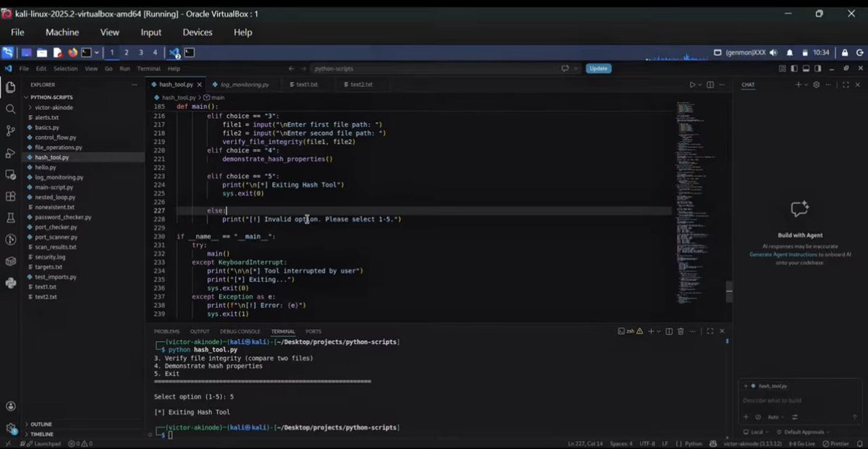Create a new terminal with plus icon
868x449 pixels.
650,331
